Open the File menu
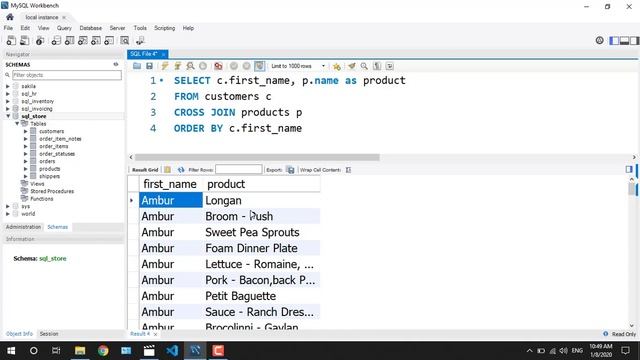This screenshot has height=360, width=640. point(8,28)
